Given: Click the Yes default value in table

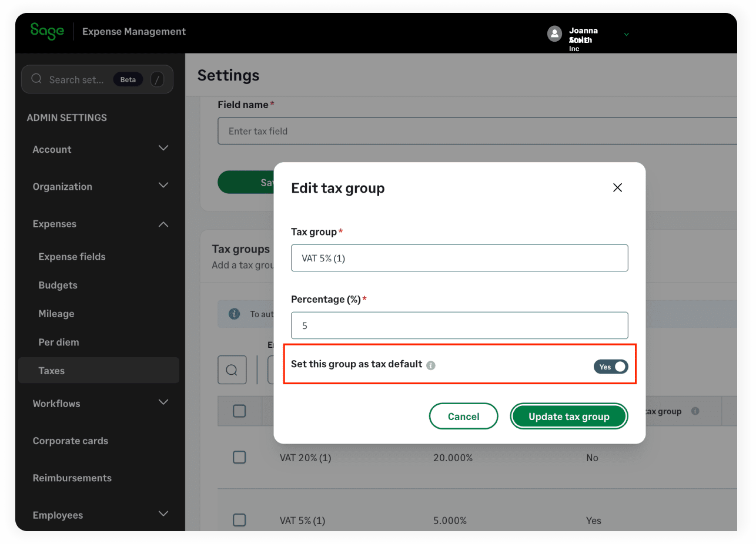Looking at the screenshot, I should [x=594, y=521].
